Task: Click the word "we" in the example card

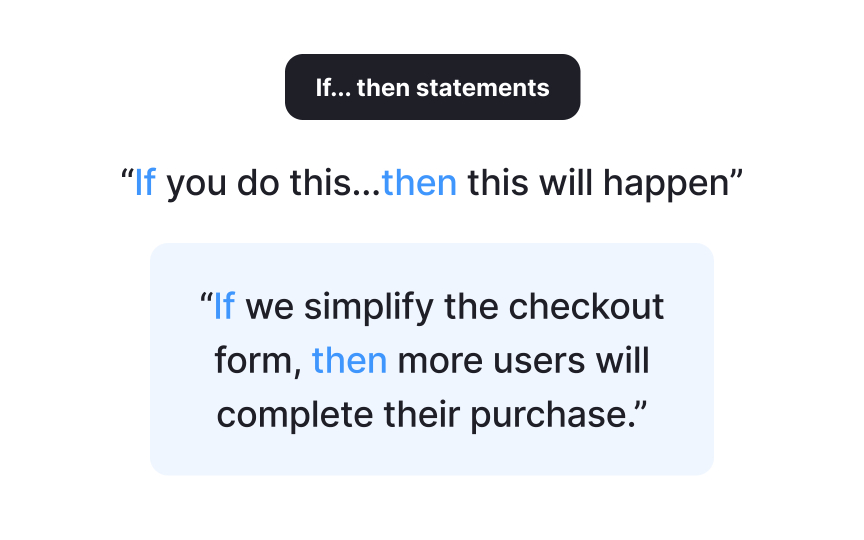Action: tap(269, 306)
